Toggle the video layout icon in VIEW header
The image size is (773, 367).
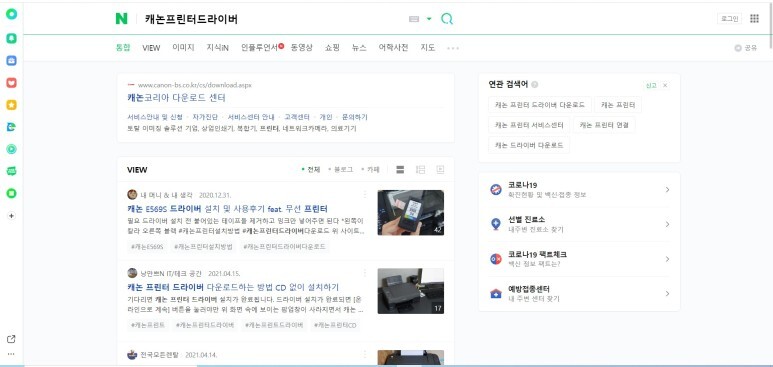[x=440, y=170]
